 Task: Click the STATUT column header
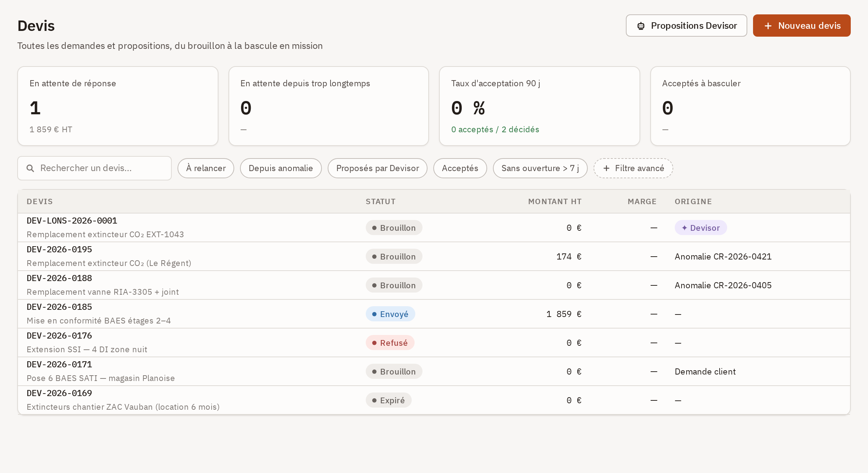pos(380,202)
